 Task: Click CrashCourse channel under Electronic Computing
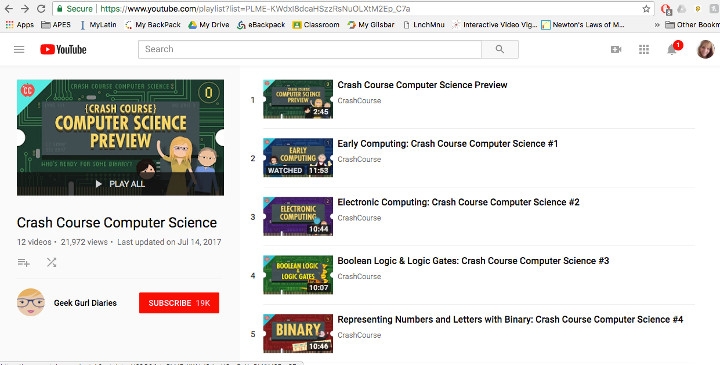(x=359, y=218)
